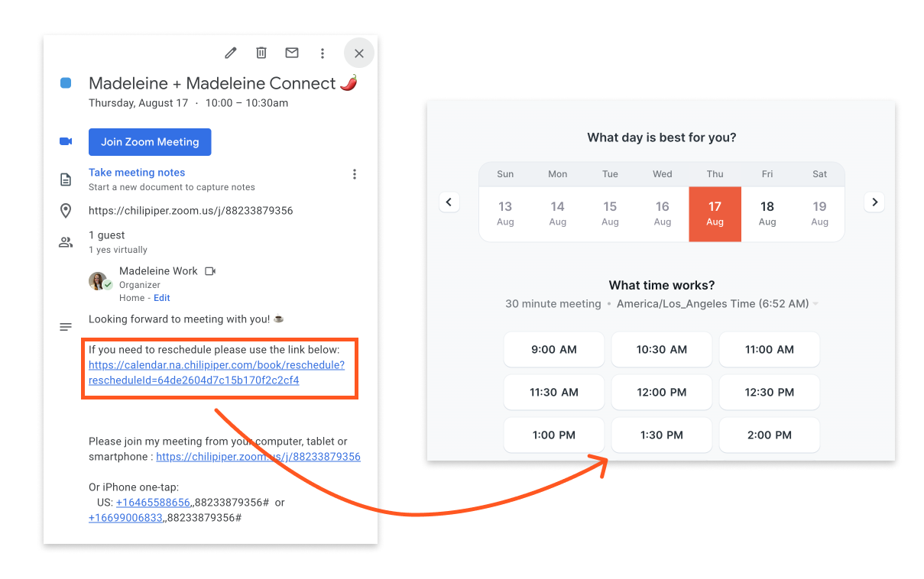This screenshot has height=579, width=924.
Task: Go to next week in scheduler
Action: tap(874, 202)
